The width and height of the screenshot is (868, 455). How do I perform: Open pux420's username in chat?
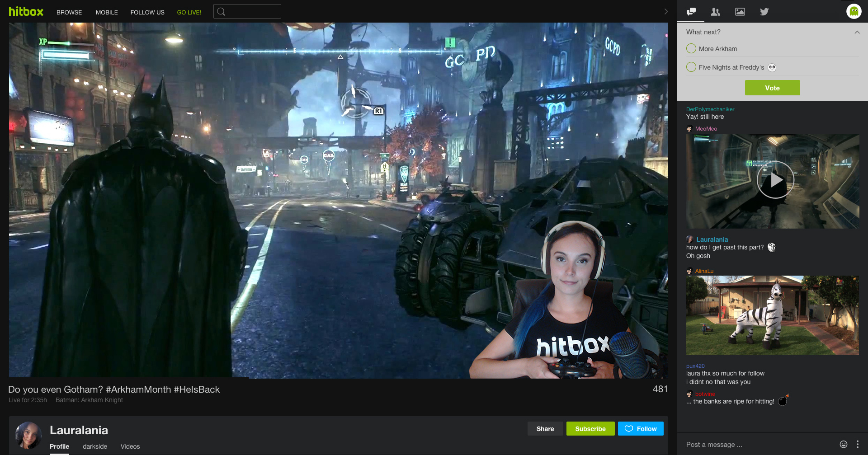coord(695,366)
